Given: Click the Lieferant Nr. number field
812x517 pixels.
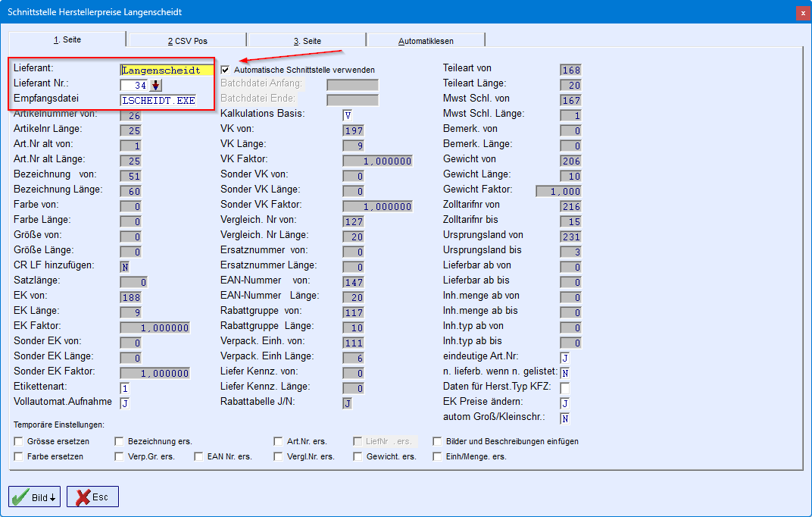Looking at the screenshot, I should [x=134, y=86].
